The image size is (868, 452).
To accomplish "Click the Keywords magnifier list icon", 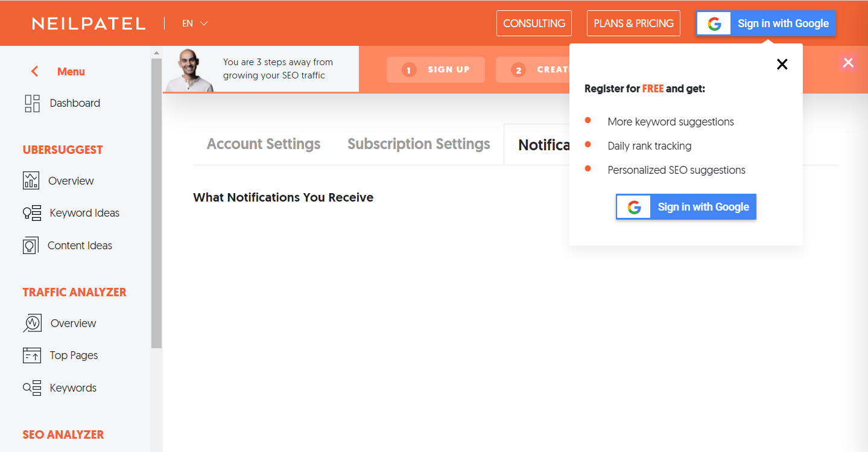I will 32,388.
